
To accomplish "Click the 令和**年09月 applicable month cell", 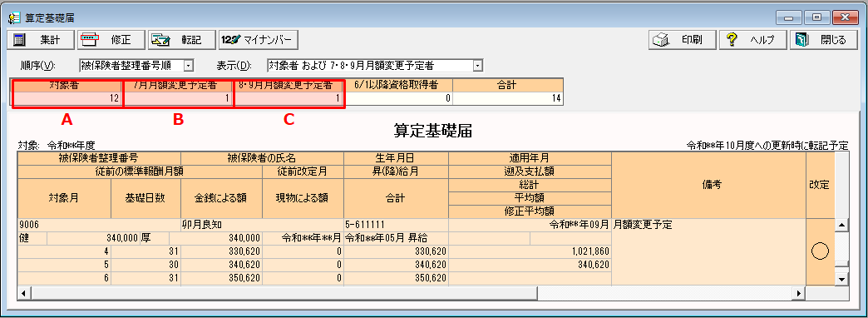I will (x=530, y=226).
